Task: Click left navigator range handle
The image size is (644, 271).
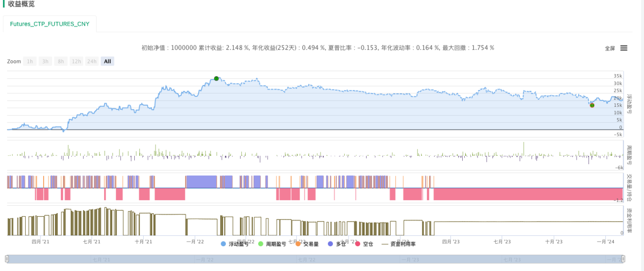Action: pyautogui.click(x=7, y=259)
